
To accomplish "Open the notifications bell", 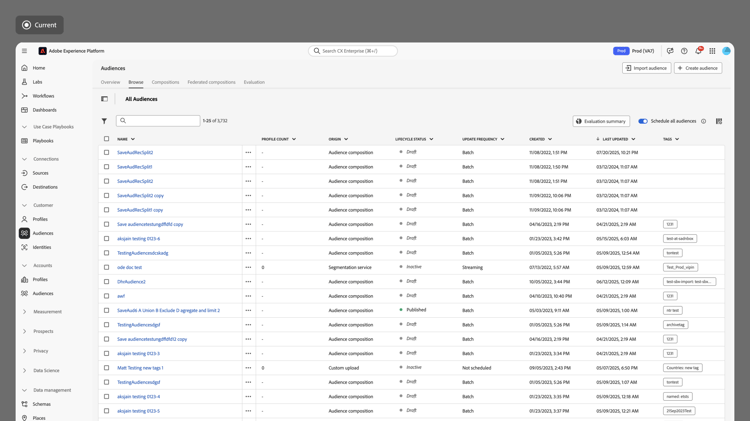I will [698, 51].
